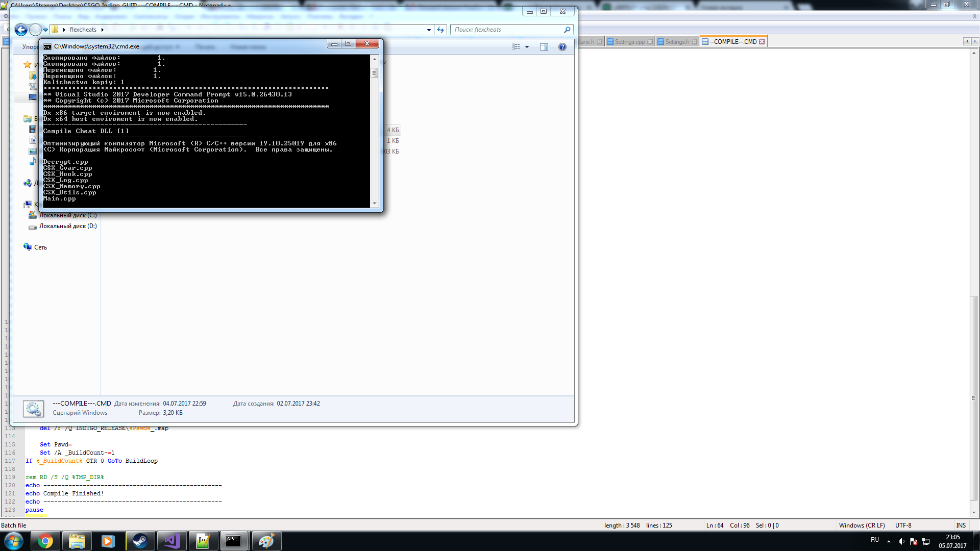This screenshot has height=551, width=980.
Task: Open the recent locations dropdown next to nav arrows
Action: pyautogui.click(x=45, y=30)
